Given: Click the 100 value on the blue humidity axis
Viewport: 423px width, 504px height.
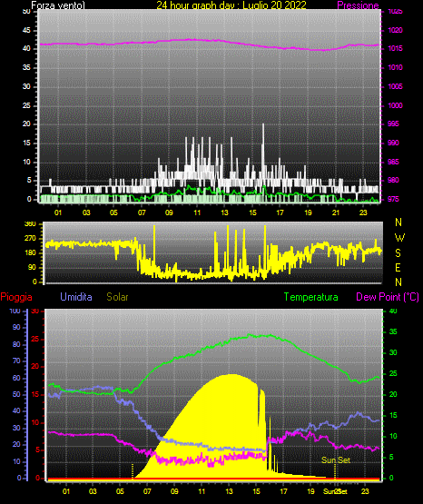Looking at the screenshot, I should pyautogui.click(x=15, y=311).
